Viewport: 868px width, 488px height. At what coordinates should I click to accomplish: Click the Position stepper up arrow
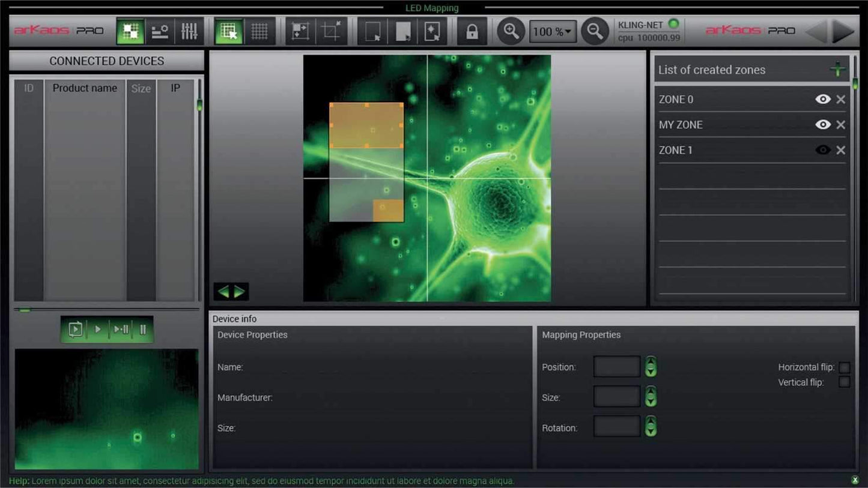pos(651,362)
